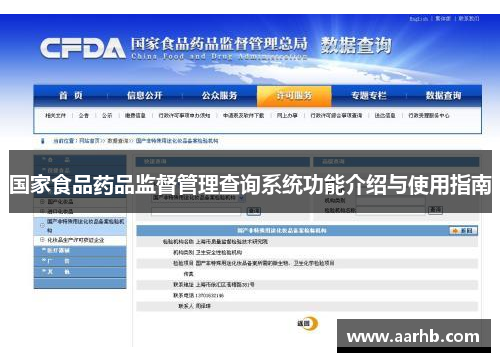Click the 上海市质量监督检验技术研究院 institution name
The image size is (500, 362).
(232, 241)
